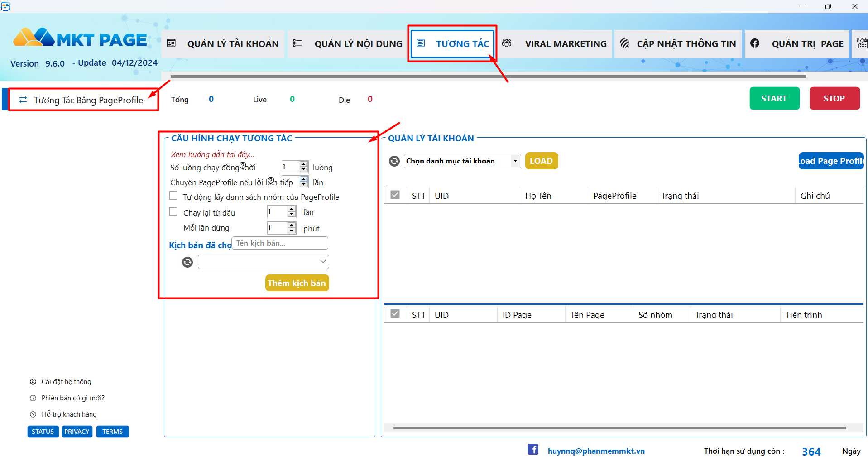Click the STATUS button

point(43,432)
